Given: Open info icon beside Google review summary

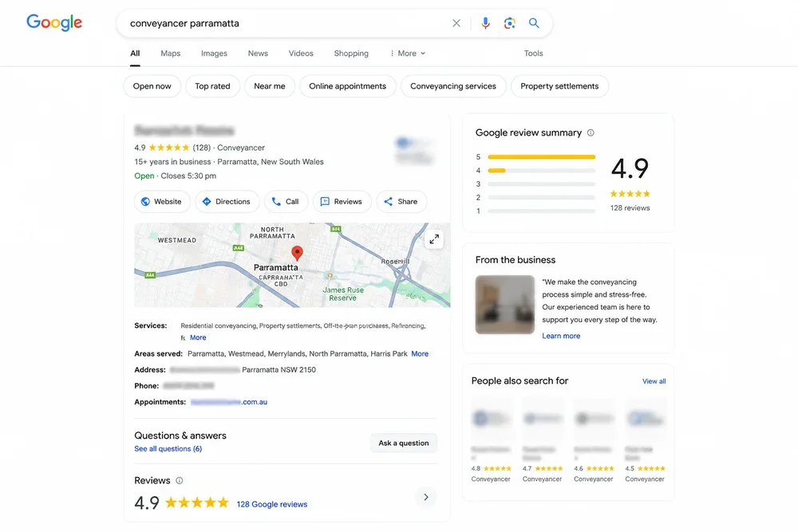Looking at the screenshot, I should click(x=591, y=132).
